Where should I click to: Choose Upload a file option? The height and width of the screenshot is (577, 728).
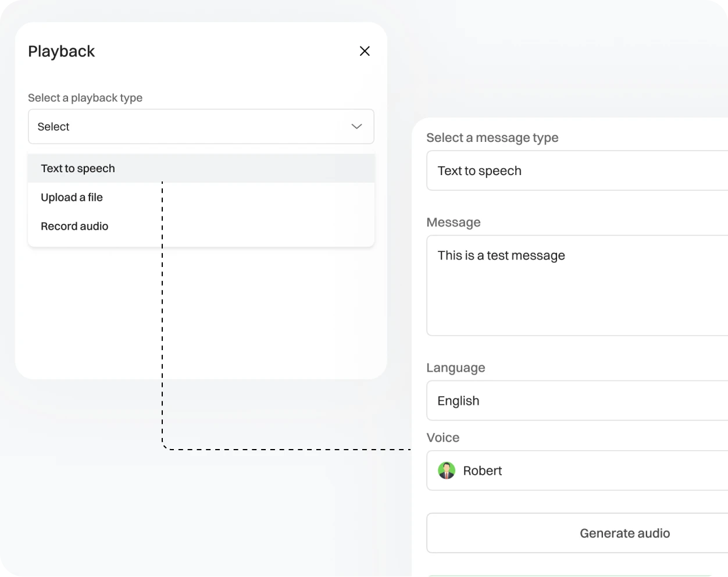[x=72, y=197]
